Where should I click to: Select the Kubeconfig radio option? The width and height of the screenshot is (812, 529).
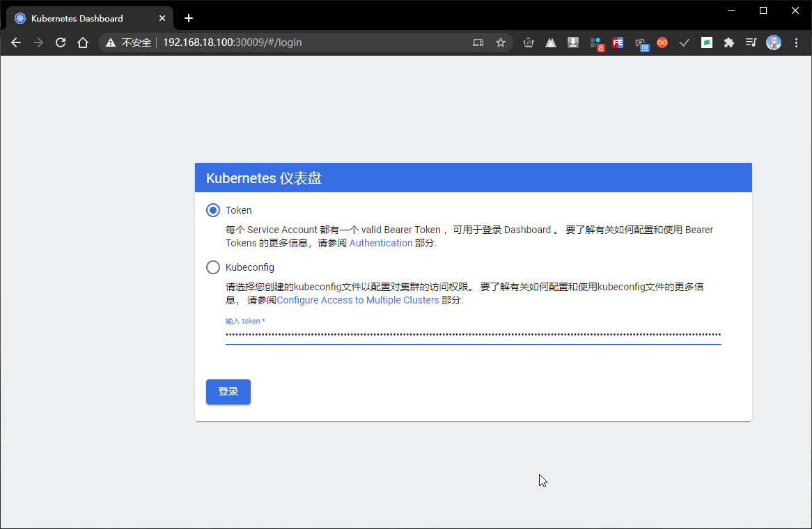click(x=213, y=267)
